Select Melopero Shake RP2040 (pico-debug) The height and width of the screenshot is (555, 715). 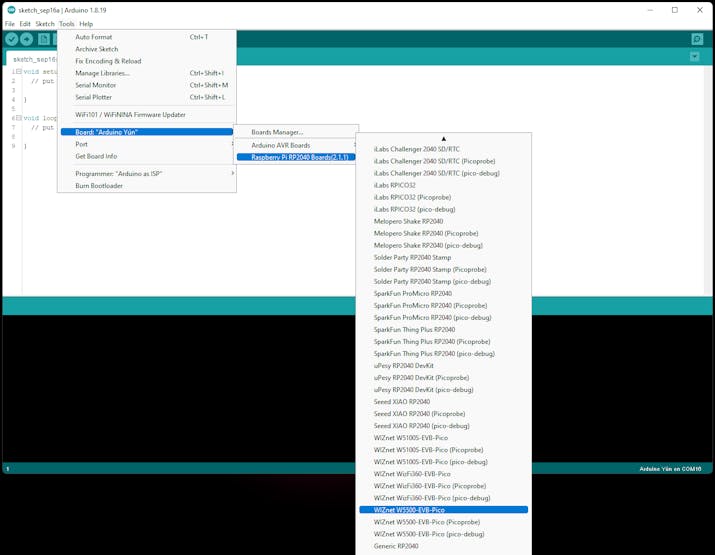[443, 245]
